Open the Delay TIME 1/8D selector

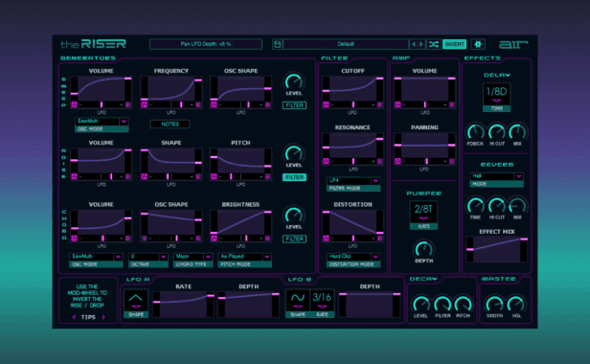click(497, 94)
